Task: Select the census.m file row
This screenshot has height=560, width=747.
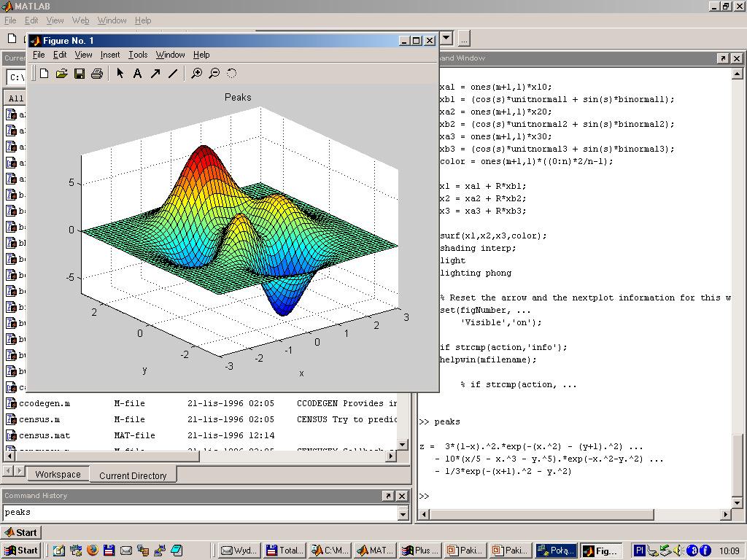Action: pyautogui.click(x=201, y=419)
